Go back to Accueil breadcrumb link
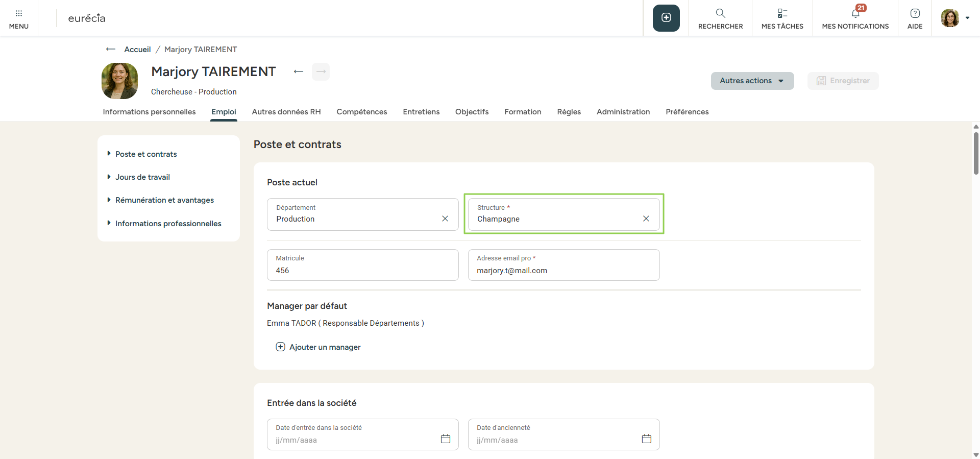The width and height of the screenshot is (980, 459). (137, 50)
